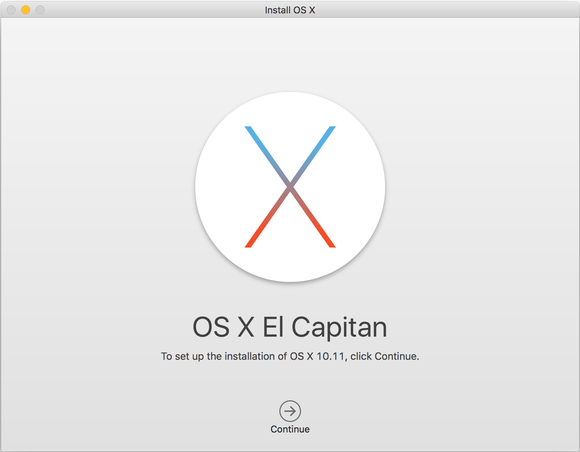Click the grayed-out zoom window button
This screenshot has height=452, width=580.
pyautogui.click(x=40, y=10)
